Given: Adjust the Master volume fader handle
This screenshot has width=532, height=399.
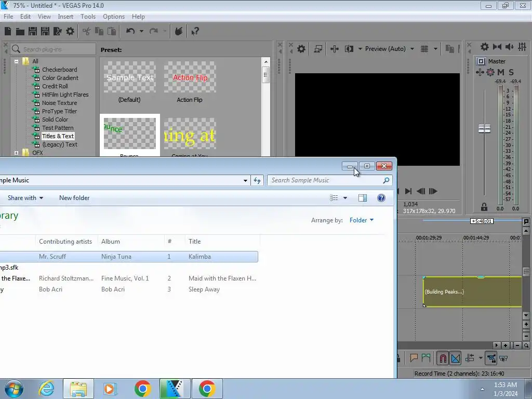Looking at the screenshot, I should click(x=484, y=129).
